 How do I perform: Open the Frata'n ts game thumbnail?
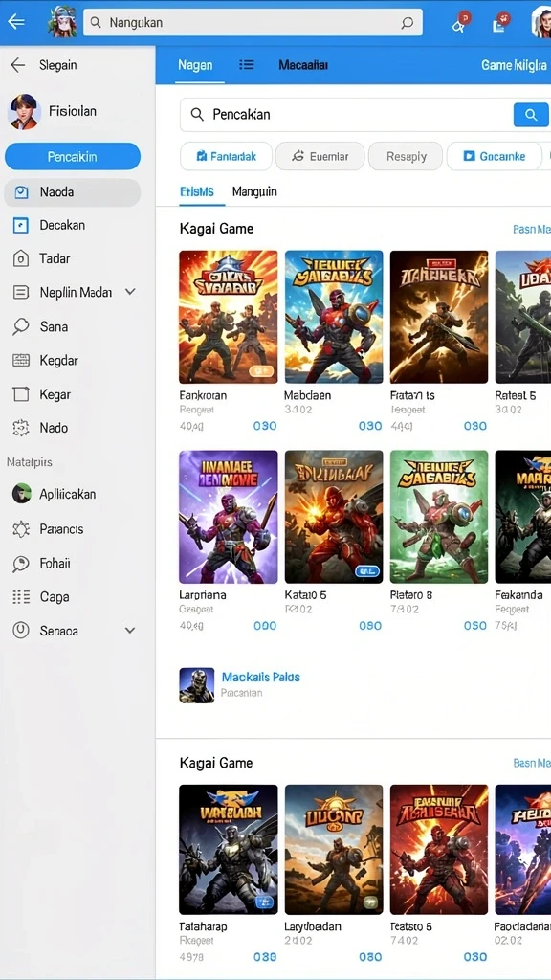click(439, 317)
